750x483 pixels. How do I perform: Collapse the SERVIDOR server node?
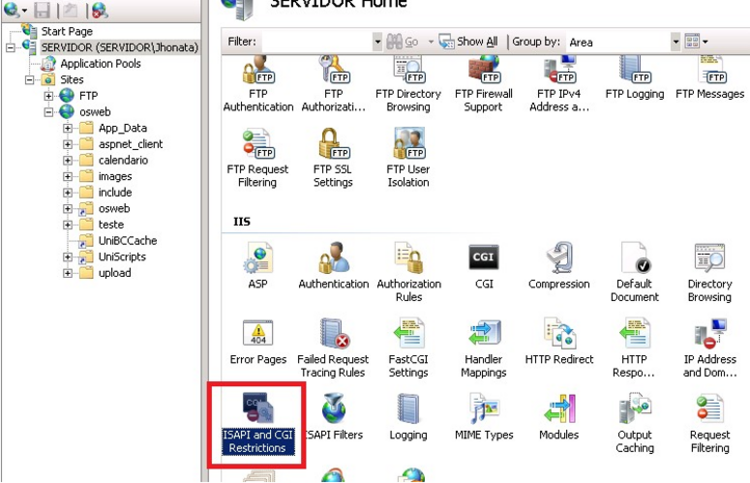tap(10, 47)
